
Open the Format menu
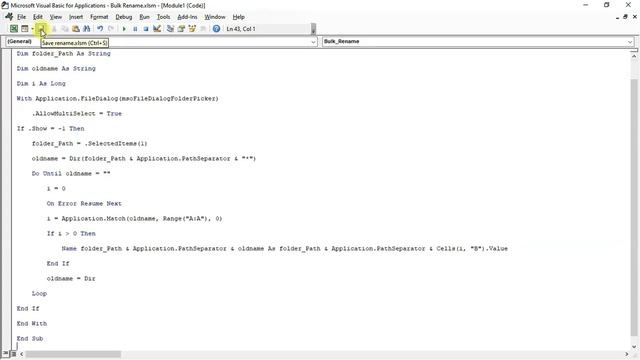[x=99, y=17]
